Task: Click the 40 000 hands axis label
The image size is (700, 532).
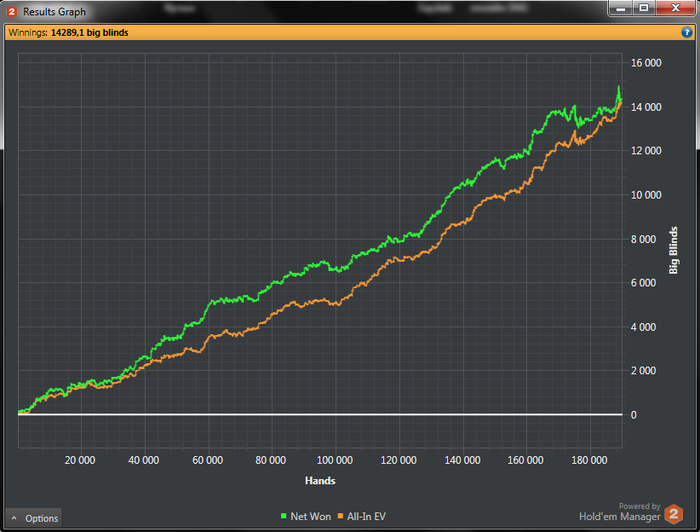Action: pyautogui.click(x=144, y=460)
